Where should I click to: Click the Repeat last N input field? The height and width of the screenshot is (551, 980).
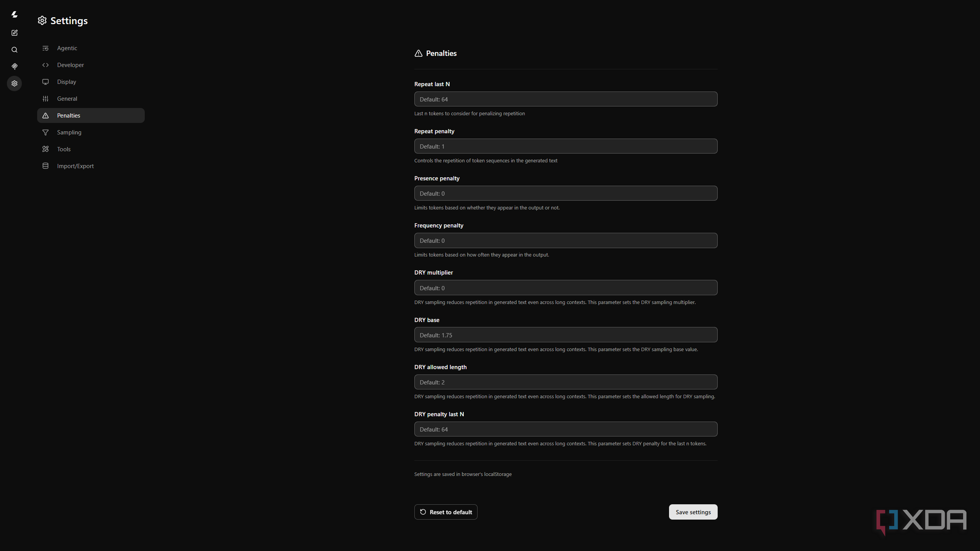click(x=566, y=99)
